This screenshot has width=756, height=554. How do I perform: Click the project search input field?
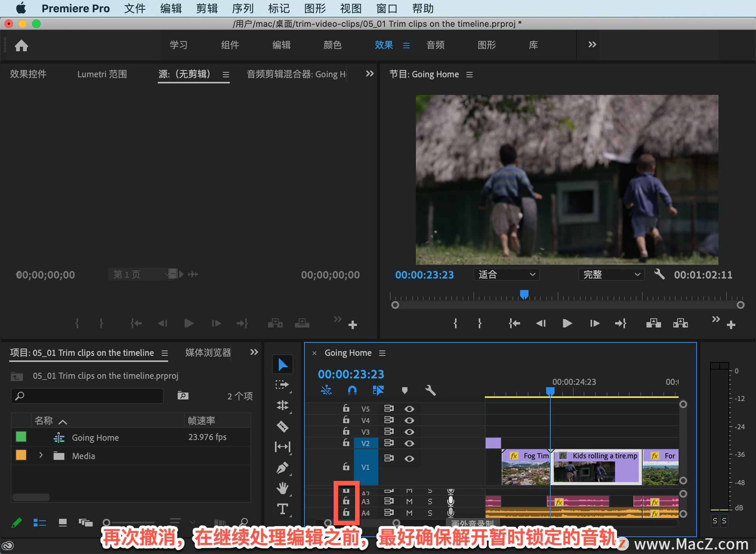(87, 396)
